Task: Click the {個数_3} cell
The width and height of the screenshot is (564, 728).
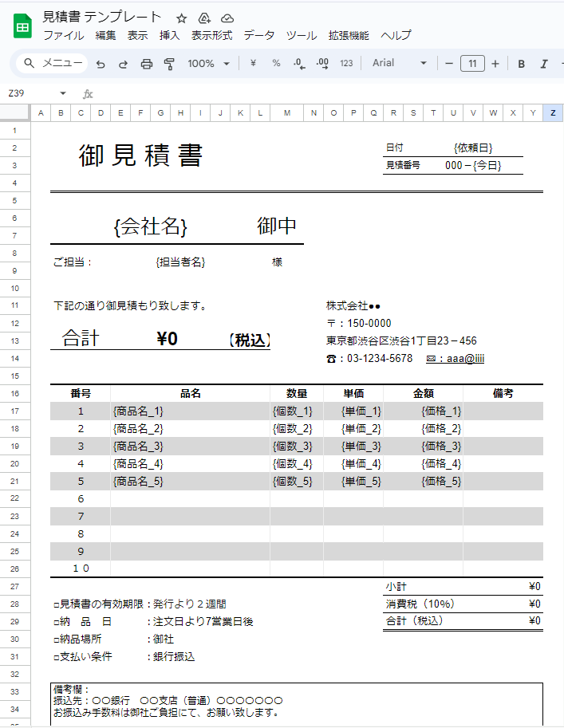Action: (297, 447)
